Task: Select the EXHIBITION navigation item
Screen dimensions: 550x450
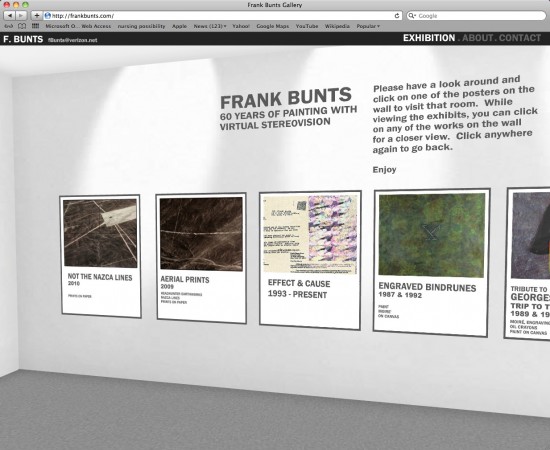Action: click(429, 38)
